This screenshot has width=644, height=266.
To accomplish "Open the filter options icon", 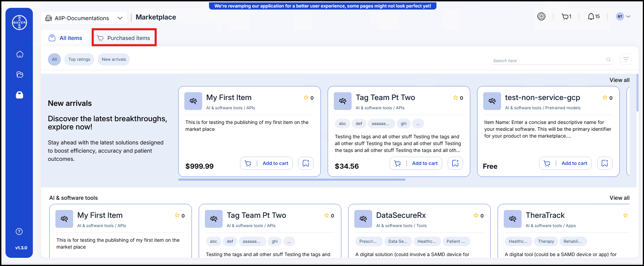I will click(x=626, y=59).
